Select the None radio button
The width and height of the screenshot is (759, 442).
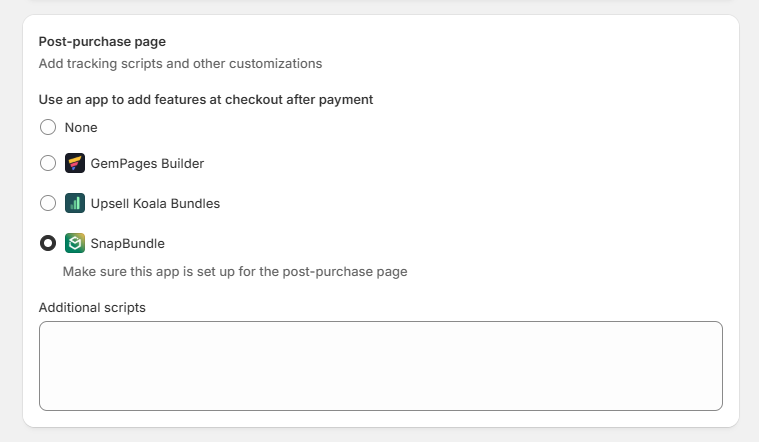pos(48,127)
